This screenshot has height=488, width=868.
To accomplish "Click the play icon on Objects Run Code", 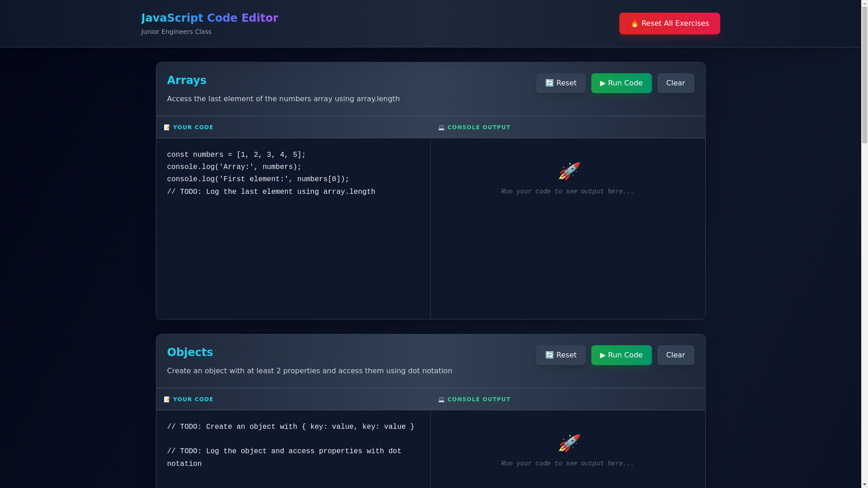I will click(x=603, y=355).
